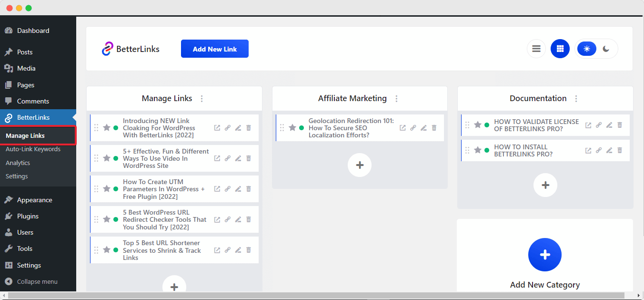
Task: Select grid view layout button
Action: 560,49
